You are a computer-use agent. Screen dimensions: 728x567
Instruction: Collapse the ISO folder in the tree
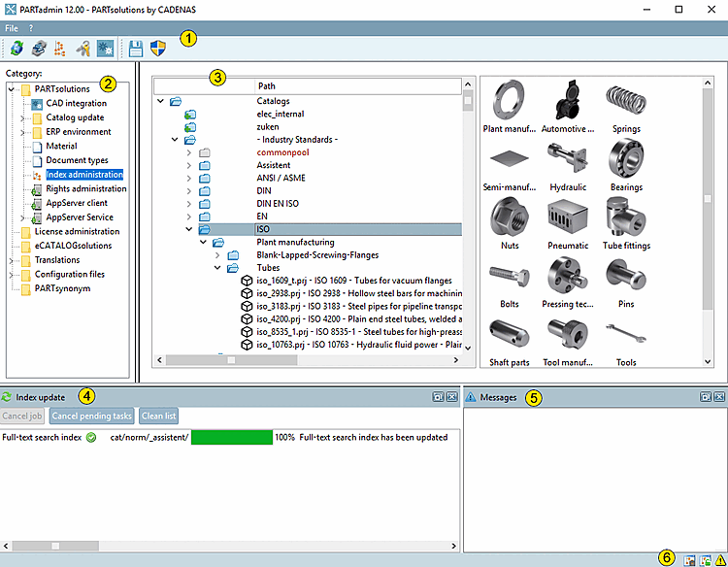(x=188, y=230)
